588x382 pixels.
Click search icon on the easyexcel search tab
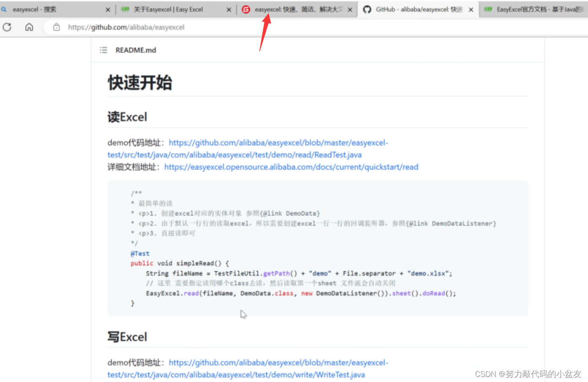coord(4,9)
